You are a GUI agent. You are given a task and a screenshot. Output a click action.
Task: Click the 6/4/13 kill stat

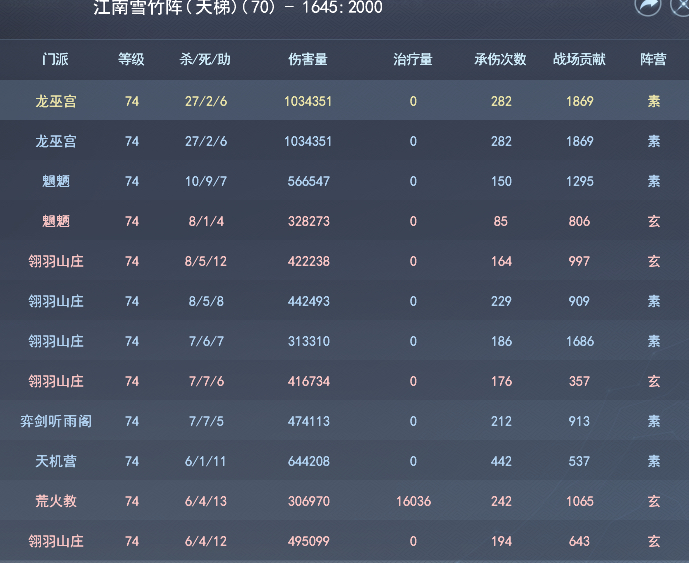(206, 501)
